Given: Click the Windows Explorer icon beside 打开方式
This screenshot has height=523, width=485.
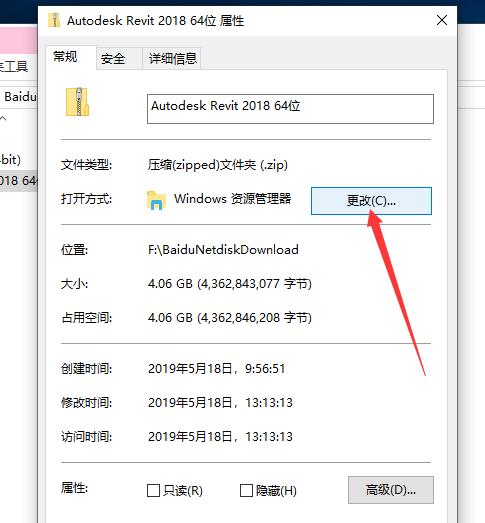Looking at the screenshot, I should pyautogui.click(x=156, y=200).
